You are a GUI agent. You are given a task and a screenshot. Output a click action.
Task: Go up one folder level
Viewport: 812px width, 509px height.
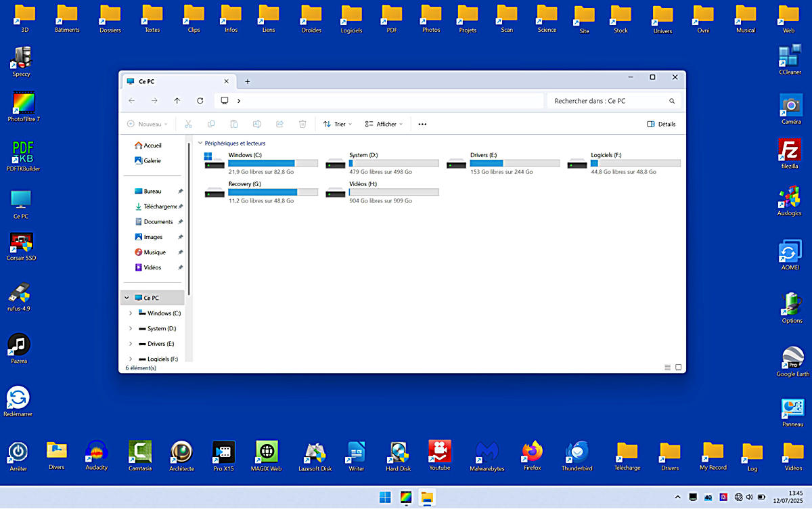click(x=177, y=101)
